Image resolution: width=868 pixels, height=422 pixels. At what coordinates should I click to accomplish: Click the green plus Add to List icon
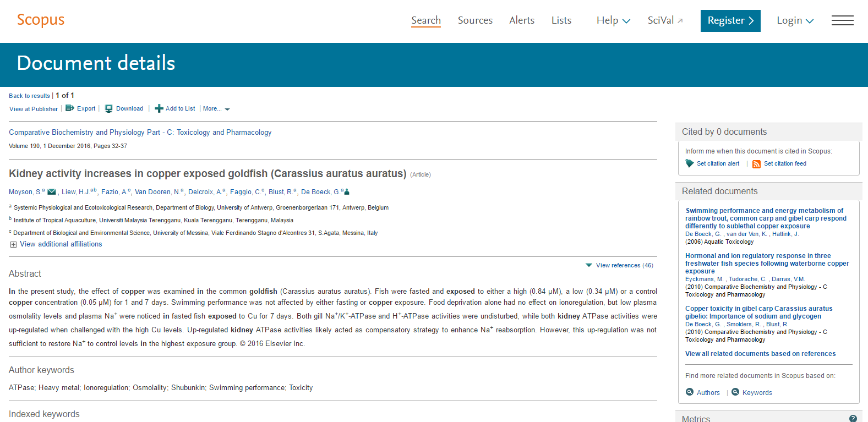pos(159,109)
